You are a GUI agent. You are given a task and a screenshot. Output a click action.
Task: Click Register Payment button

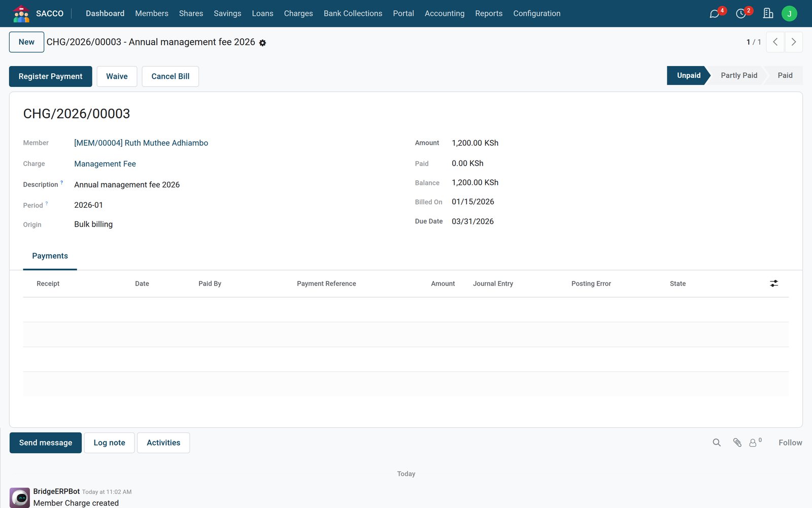coord(51,76)
